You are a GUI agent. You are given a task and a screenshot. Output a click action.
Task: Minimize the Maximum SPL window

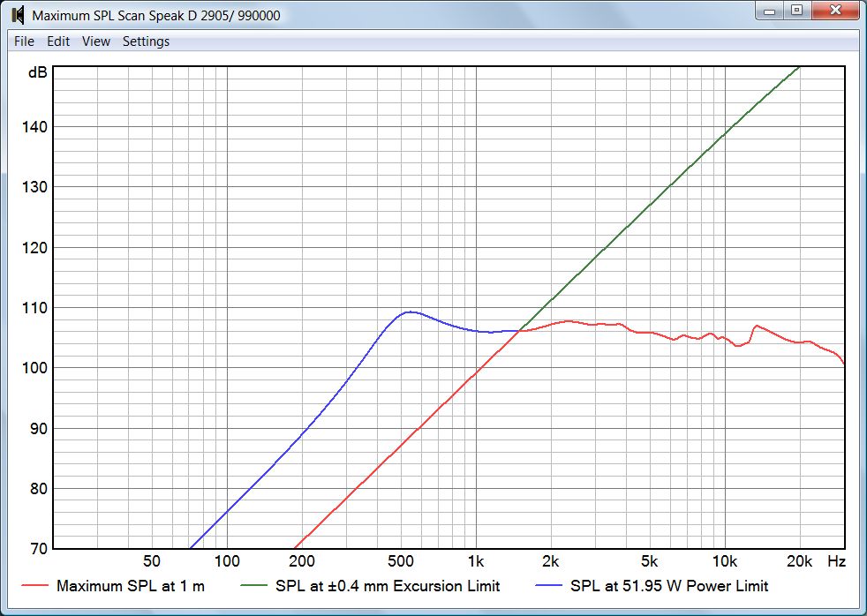[x=770, y=11]
